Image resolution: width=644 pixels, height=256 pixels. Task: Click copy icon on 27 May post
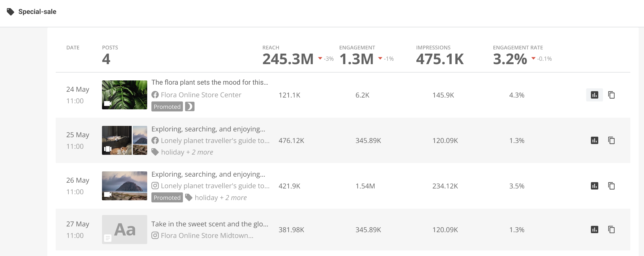[x=611, y=229]
